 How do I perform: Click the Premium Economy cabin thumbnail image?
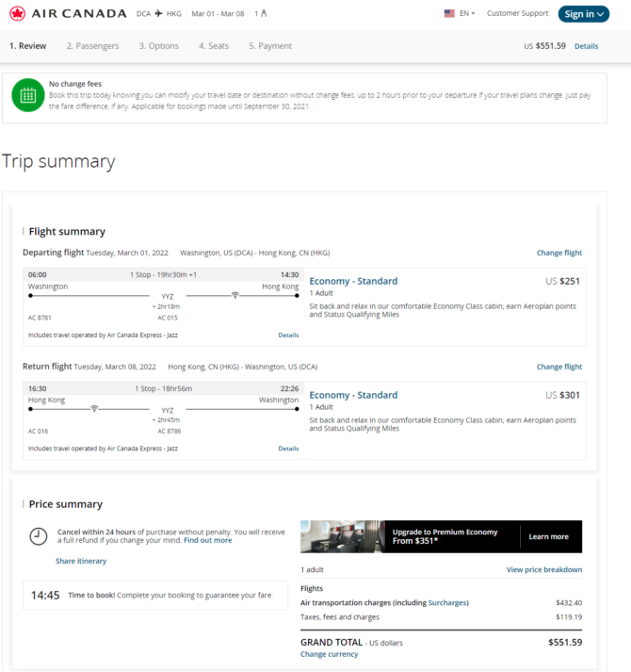point(342,536)
